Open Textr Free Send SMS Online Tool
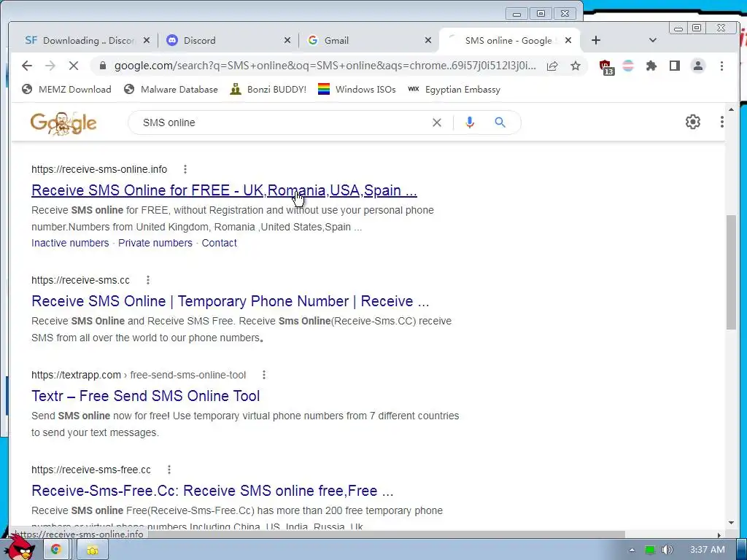 (x=145, y=396)
